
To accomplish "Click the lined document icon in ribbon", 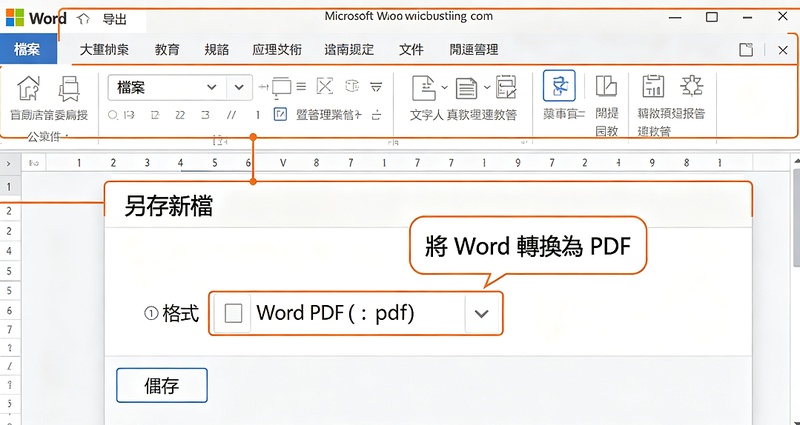I will point(466,88).
